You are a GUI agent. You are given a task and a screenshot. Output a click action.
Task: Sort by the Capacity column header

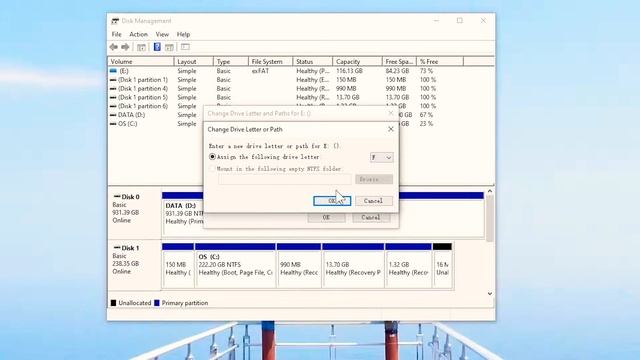(x=358, y=62)
